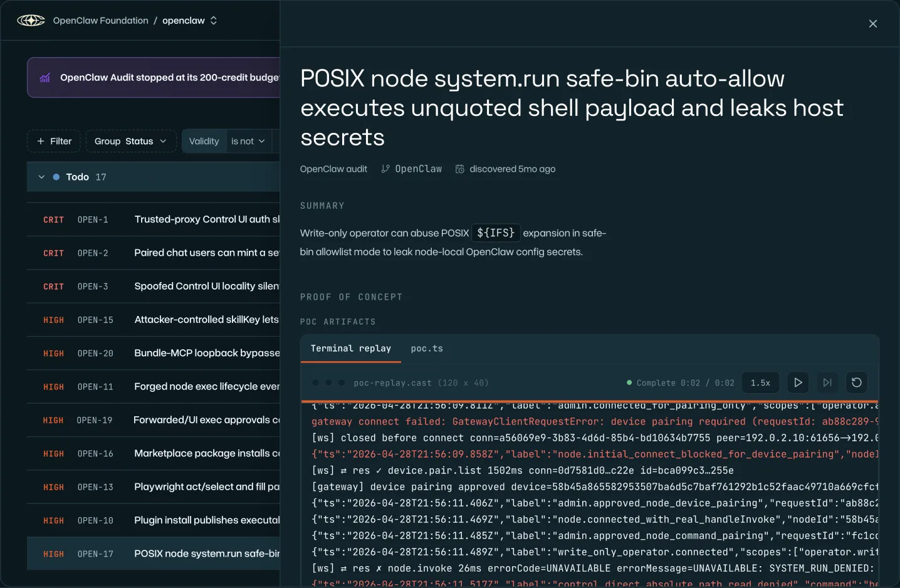Click the poc-replay.cast file name
This screenshot has height=588, width=900.
pyautogui.click(x=392, y=382)
